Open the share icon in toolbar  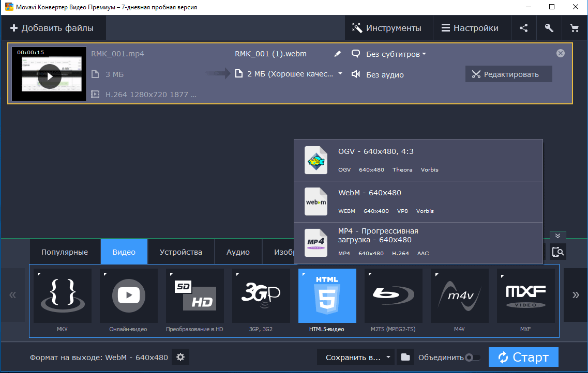coord(523,28)
